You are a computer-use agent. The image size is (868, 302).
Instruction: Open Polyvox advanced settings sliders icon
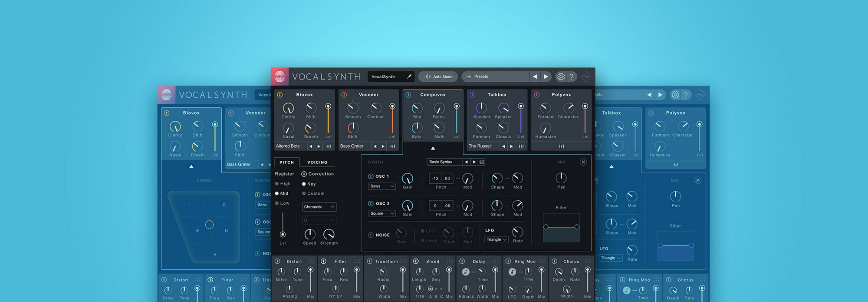(x=562, y=146)
